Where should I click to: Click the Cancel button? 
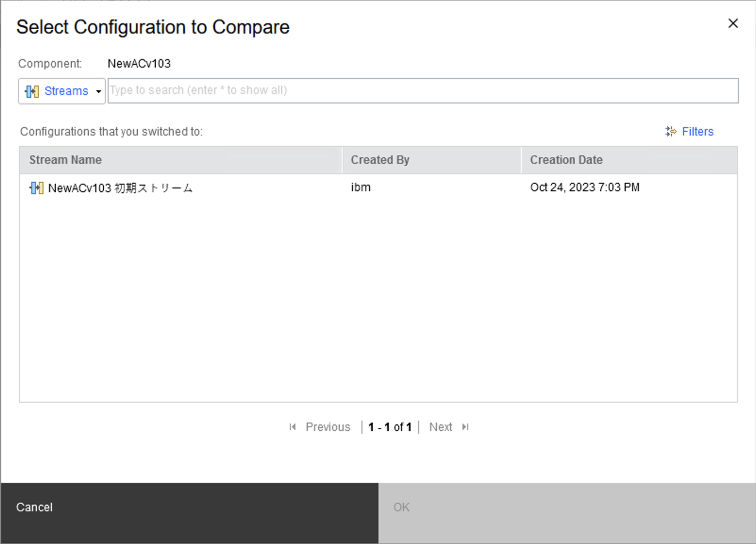189,513
